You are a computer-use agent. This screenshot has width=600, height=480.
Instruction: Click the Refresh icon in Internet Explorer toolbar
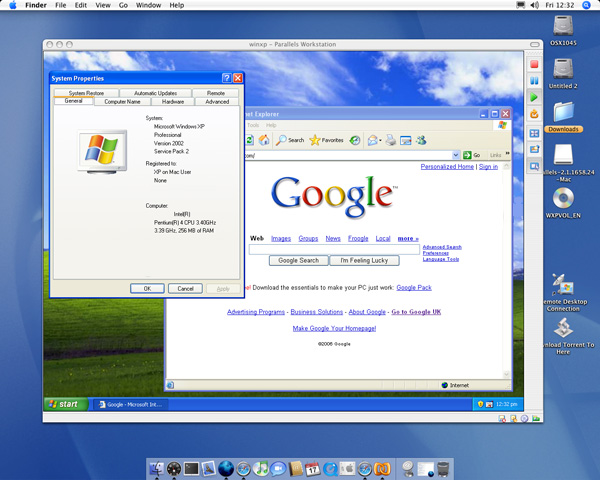pyautogui.click(x=249, y=140)
